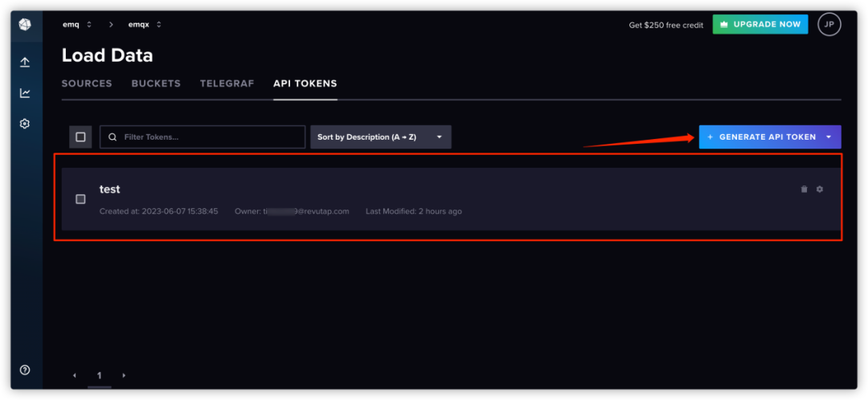
Task: Go to the next tokens page arrow
Action: pyautogui.click(x=124, y=375)
